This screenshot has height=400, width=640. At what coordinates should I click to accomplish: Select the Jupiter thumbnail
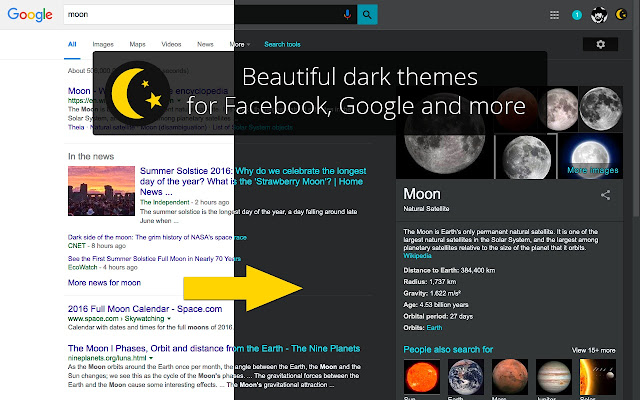554,377
